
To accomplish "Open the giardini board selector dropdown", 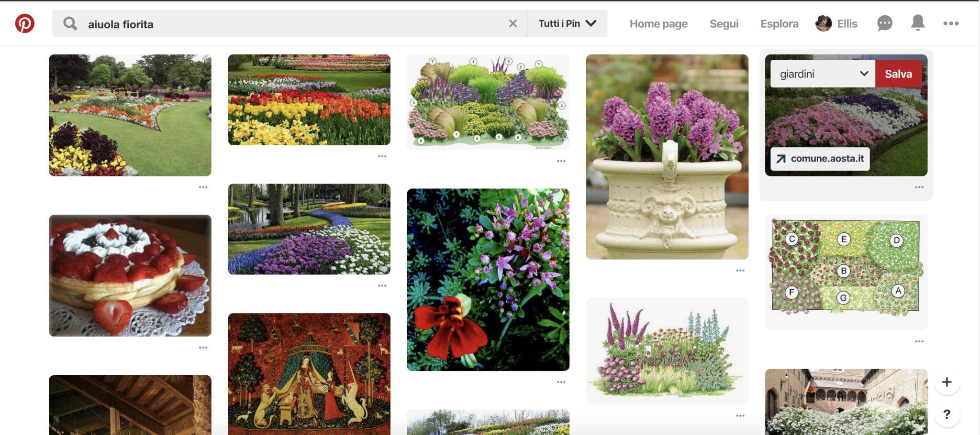I will point(823,74).
